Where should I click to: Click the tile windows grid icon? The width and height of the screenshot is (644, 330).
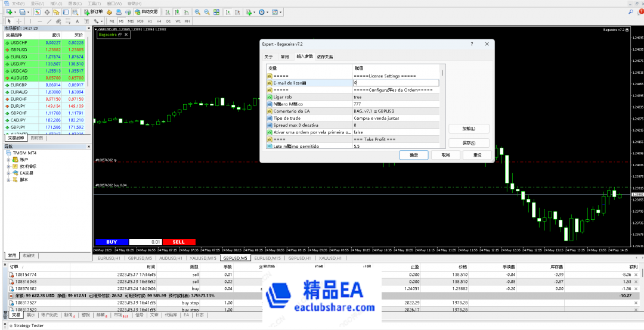point(215,12)
